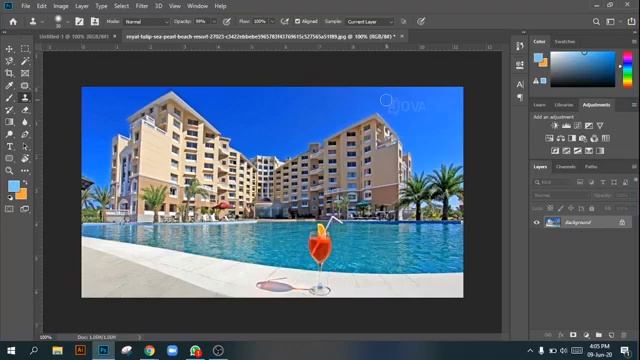Screen dimensions: 640x360
Task: Switch to the Untitled-1 document tab
Action: [74, 36]
